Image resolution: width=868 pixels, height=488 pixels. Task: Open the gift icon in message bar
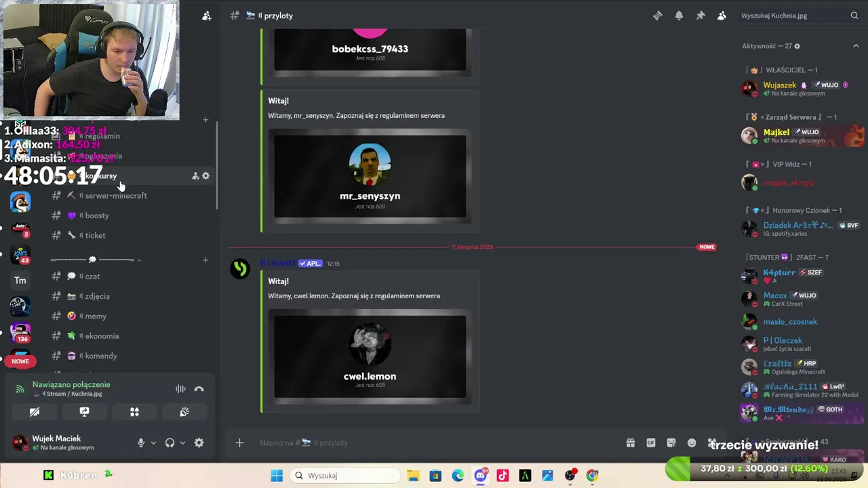(x=631, y=443)
